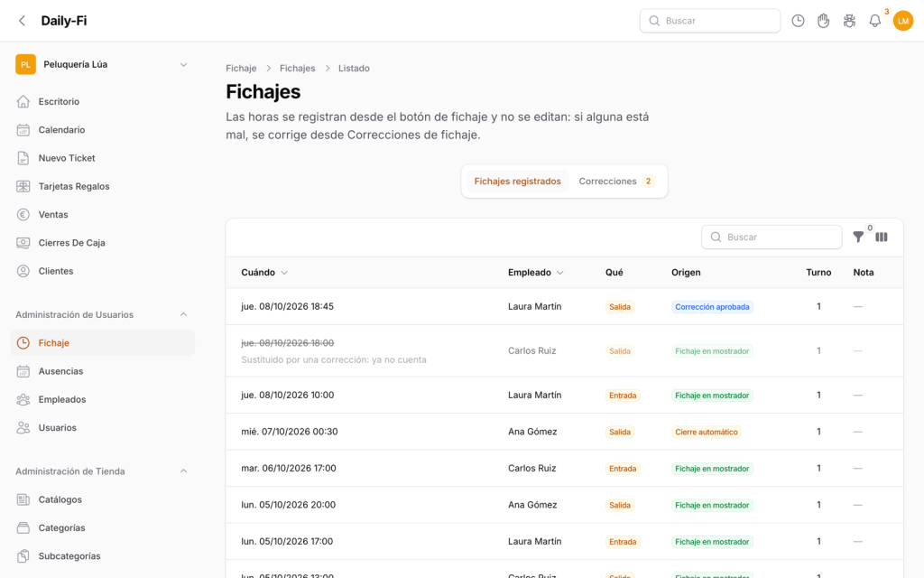Switch to the Correcciones tab
The width and height of the screenshot is (924, 578).
(616, 181)
